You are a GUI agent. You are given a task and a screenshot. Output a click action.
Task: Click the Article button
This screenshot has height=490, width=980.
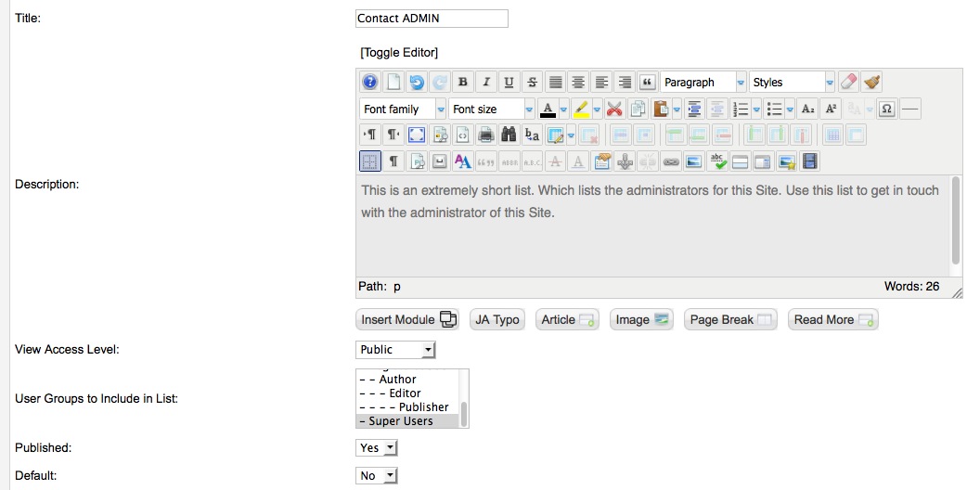pyautogui.click(x=568, y=319)
